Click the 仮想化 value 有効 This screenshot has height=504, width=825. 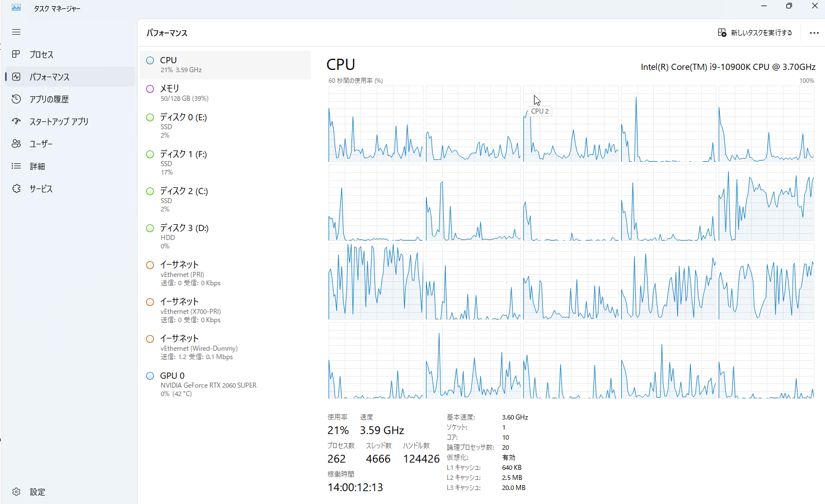tap(509, 458)
